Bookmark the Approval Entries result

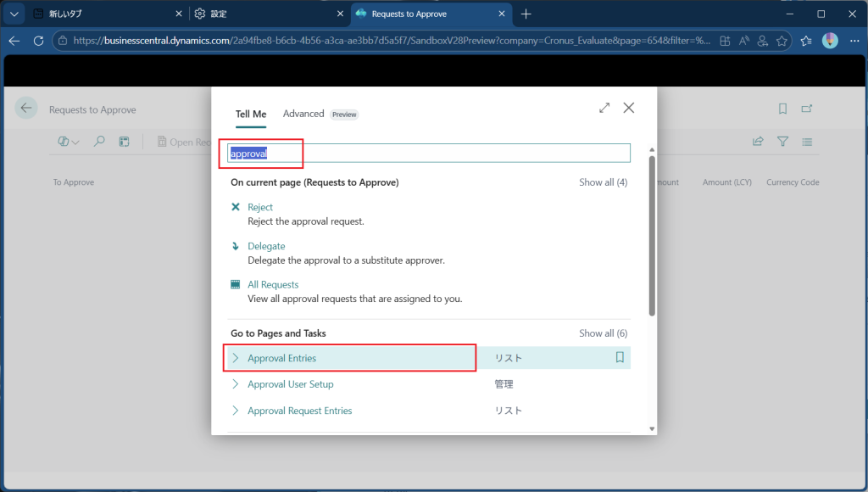(x=620, y=358)
